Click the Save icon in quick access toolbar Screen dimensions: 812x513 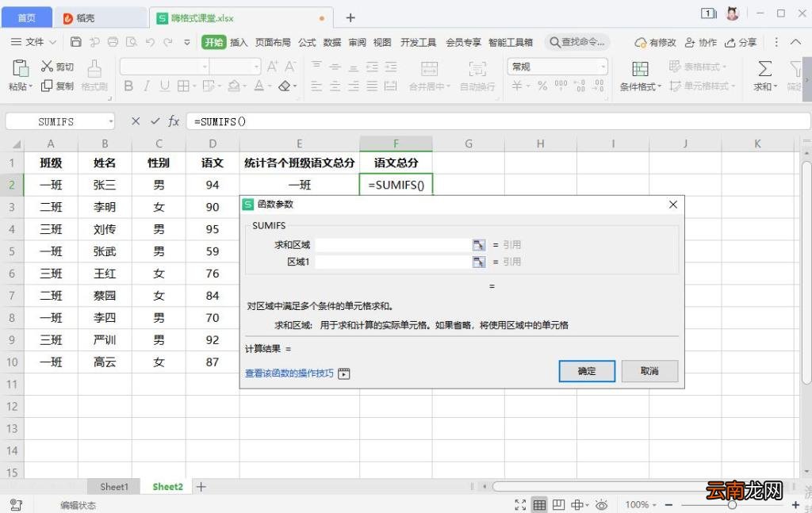point(75,42)
